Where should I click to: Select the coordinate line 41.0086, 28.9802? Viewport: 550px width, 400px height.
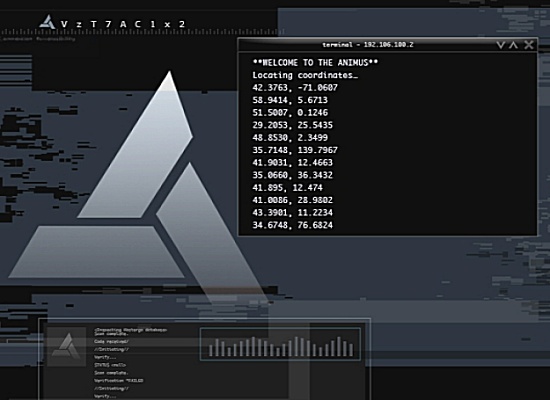[293, 200]
